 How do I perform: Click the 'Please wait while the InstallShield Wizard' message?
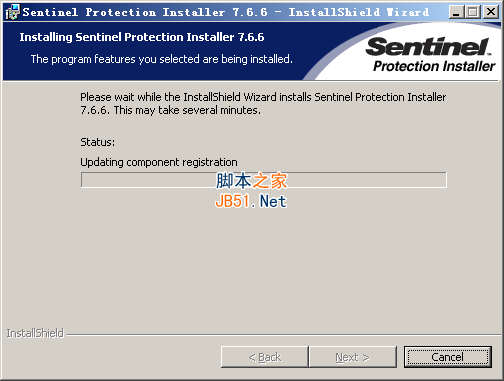pyautogui.click(x=263, y=103)
